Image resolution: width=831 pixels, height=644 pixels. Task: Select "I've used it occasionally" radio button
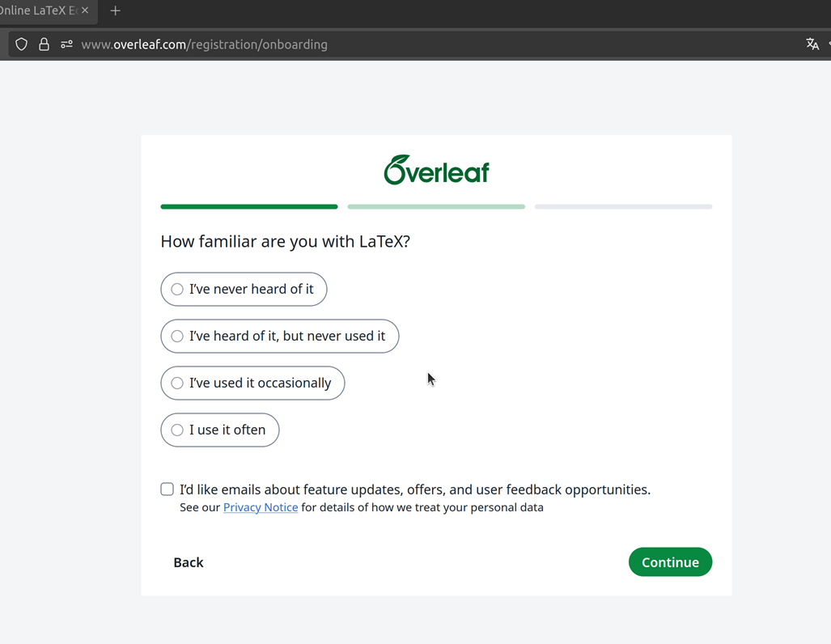[177, 383]
